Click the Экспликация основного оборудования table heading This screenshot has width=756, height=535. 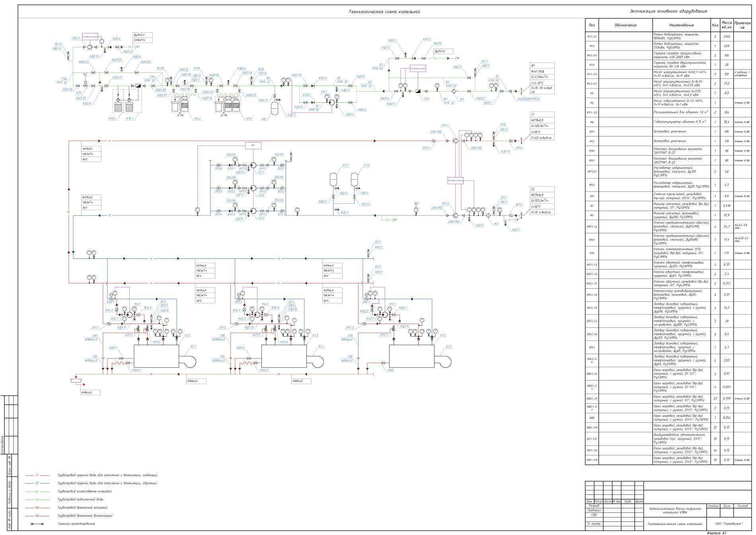668,11
